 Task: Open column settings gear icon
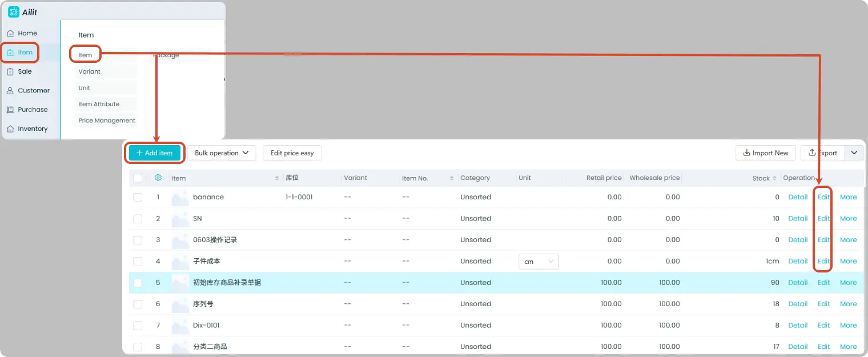(x=158, y=178)
